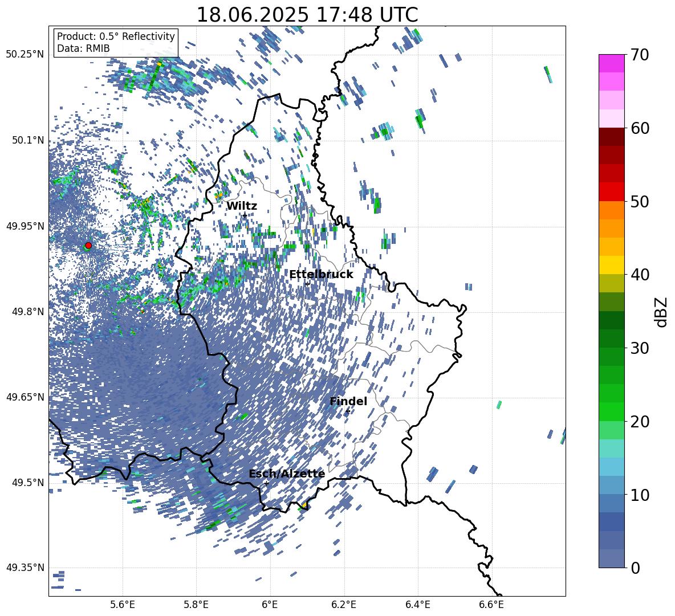The width and height of the screenshot is (675, 616).
Task: Click the title 18.06.2025 17:48 UTC
Action: (307, 15)
